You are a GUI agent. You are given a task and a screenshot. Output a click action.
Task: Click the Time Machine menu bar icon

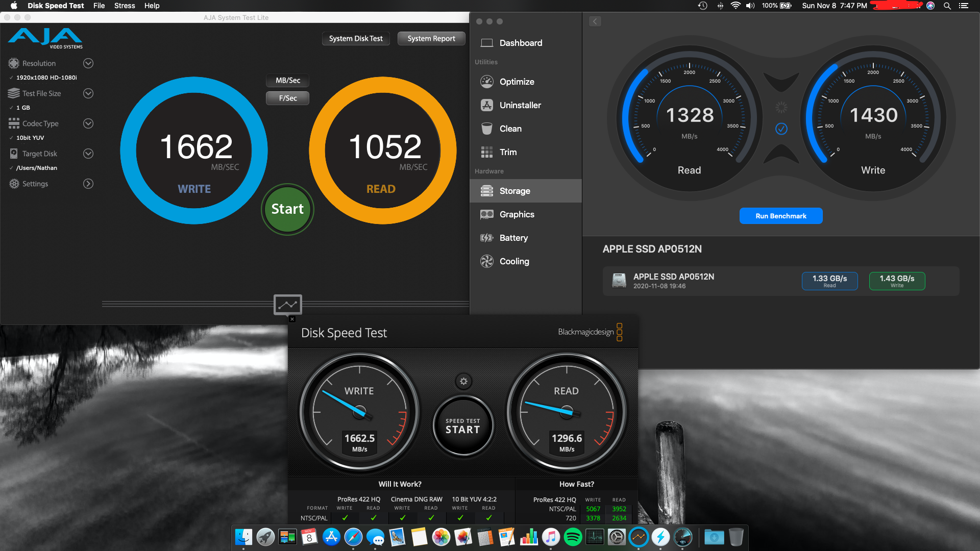click(x=703, y=6)
